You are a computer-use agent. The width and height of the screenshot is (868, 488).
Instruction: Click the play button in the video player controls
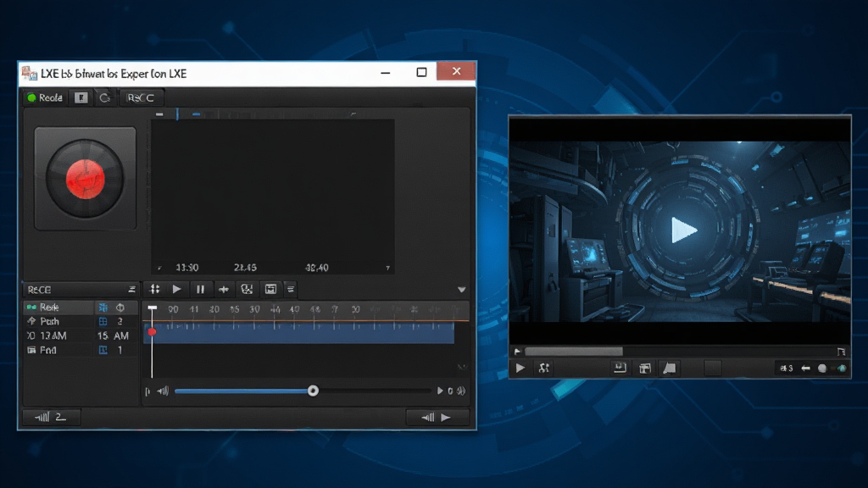click(x=520, y=368)
